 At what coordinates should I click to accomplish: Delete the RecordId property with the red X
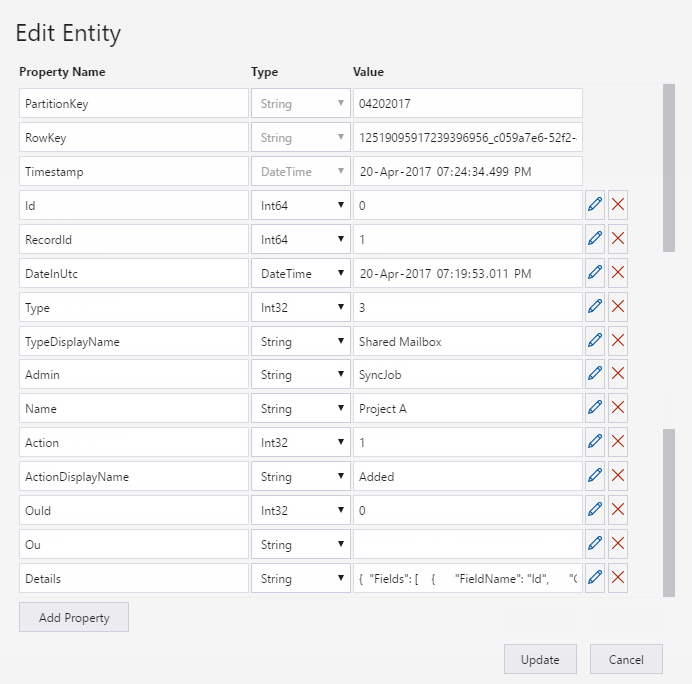click(x=618, y=239)
